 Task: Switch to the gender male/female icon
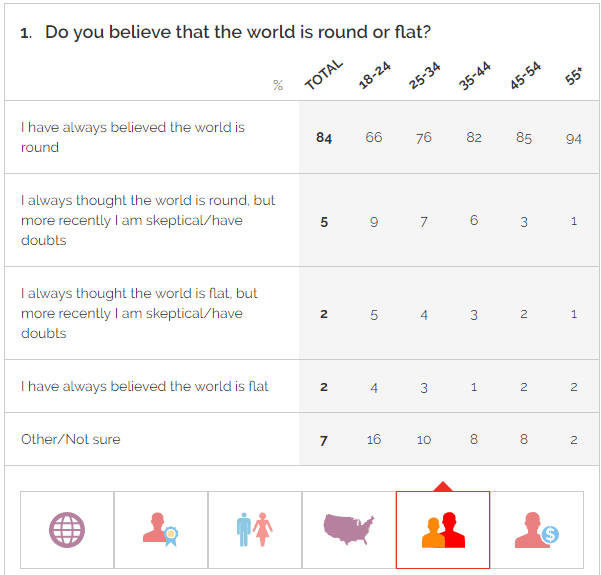(255, 530)
